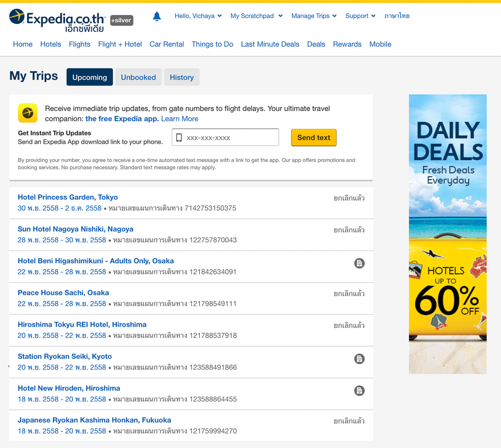Open the Hotels nav item

51,44
